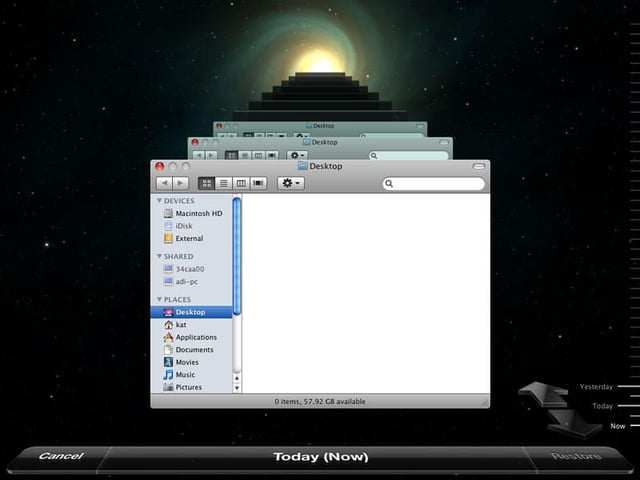
Task: Toggle the toolbar pill button at top right
Action: 479,167
